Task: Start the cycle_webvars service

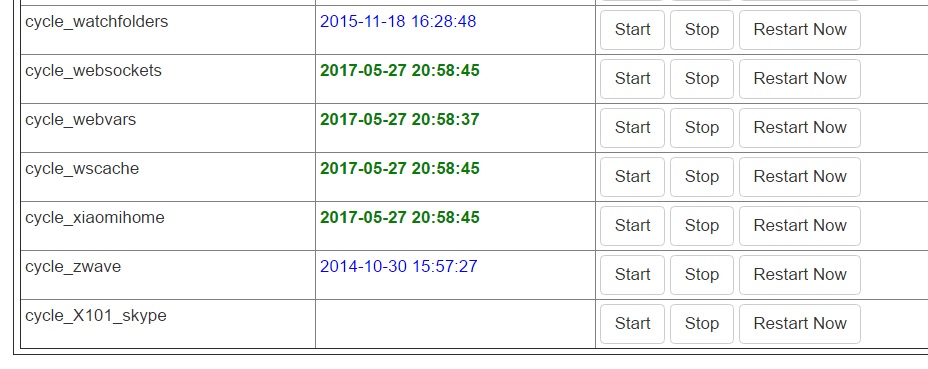Action: coord(632,128)
